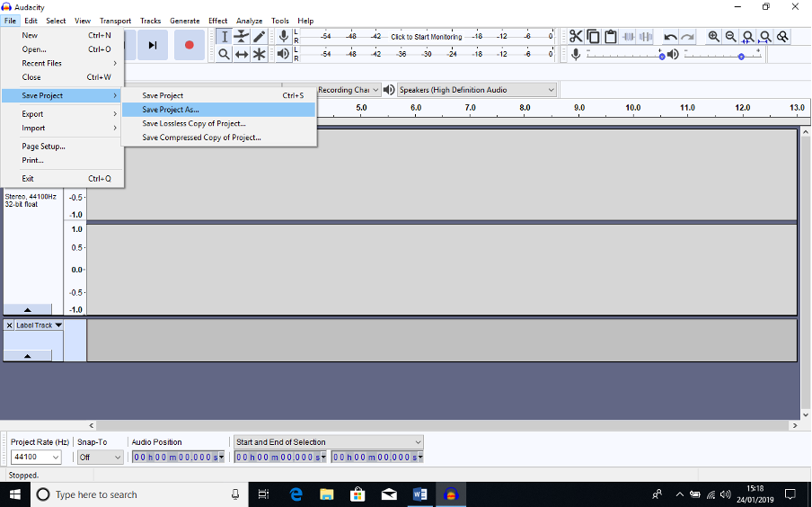The image size is (812, 507).
Task: Click the Windows Start button
Action: coord(15,494)
